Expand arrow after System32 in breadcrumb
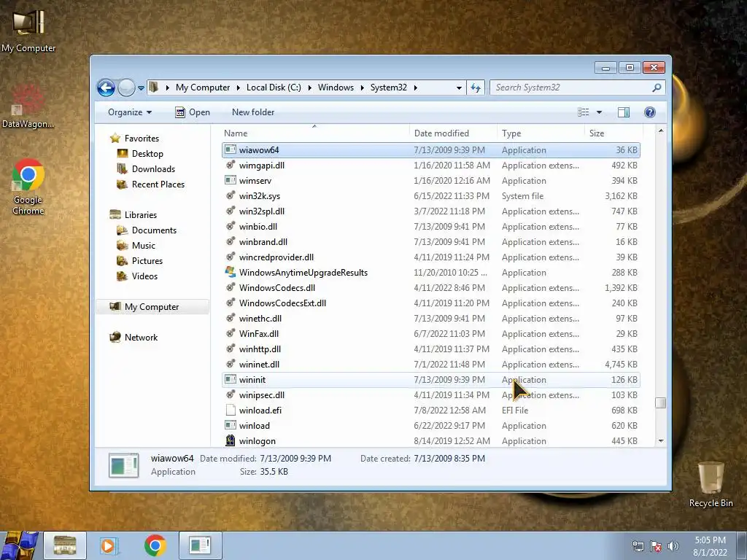The height and width of the screenshot is (560, 747). point(415,87)
